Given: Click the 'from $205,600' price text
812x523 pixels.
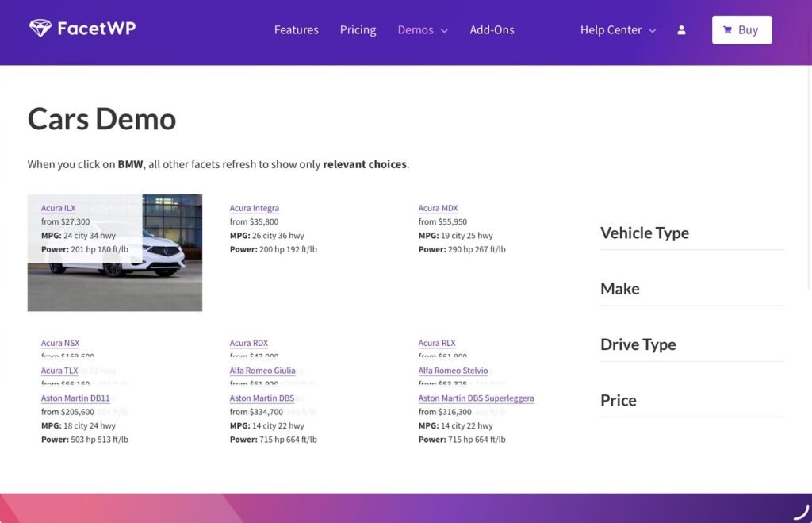Looking at the screenshot, I should [x=67, y=412].
